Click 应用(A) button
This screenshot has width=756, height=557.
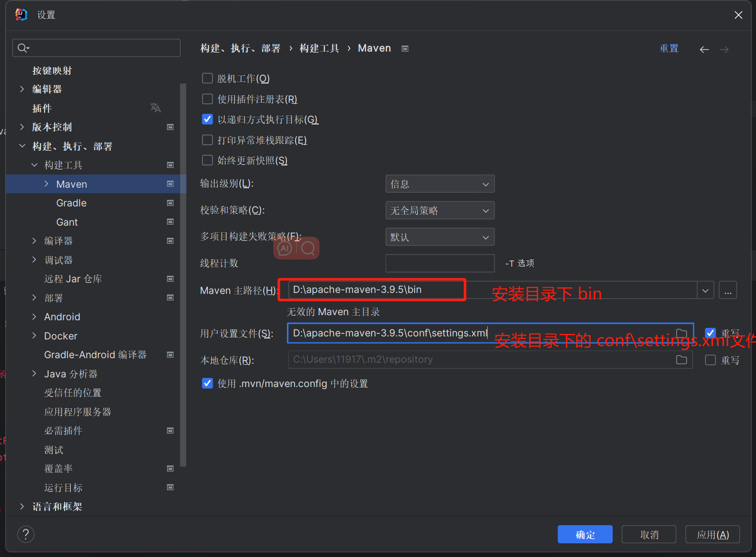coord(712,534)
